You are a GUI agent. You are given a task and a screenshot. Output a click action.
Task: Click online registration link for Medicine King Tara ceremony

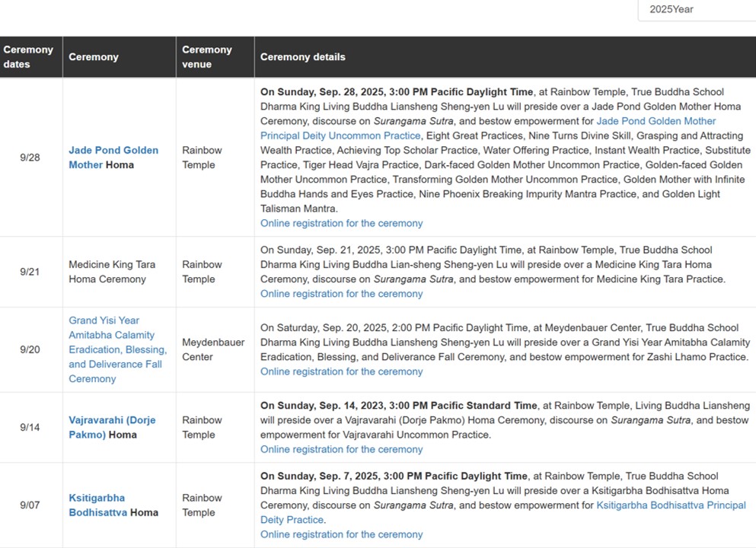point(341,294)
